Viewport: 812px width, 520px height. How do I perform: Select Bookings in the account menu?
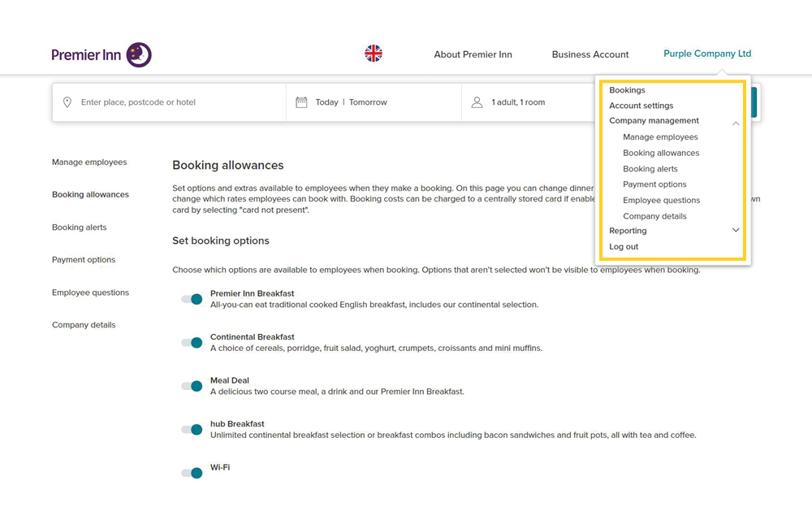(x=627, y=90)
